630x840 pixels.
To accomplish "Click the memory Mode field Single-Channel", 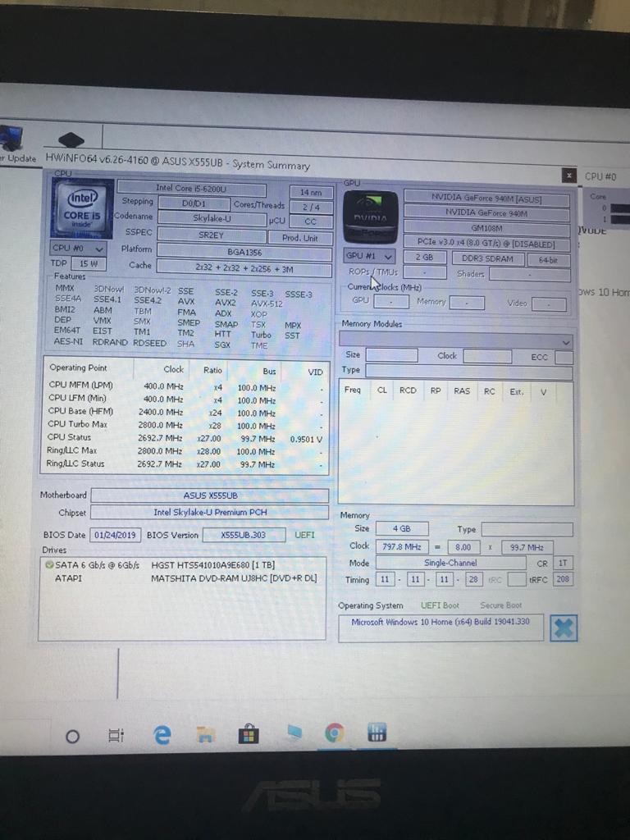I will (450, 563).
